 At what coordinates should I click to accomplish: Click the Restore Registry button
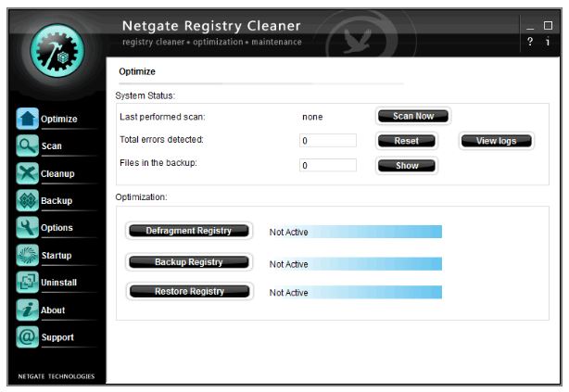[189, 292]
